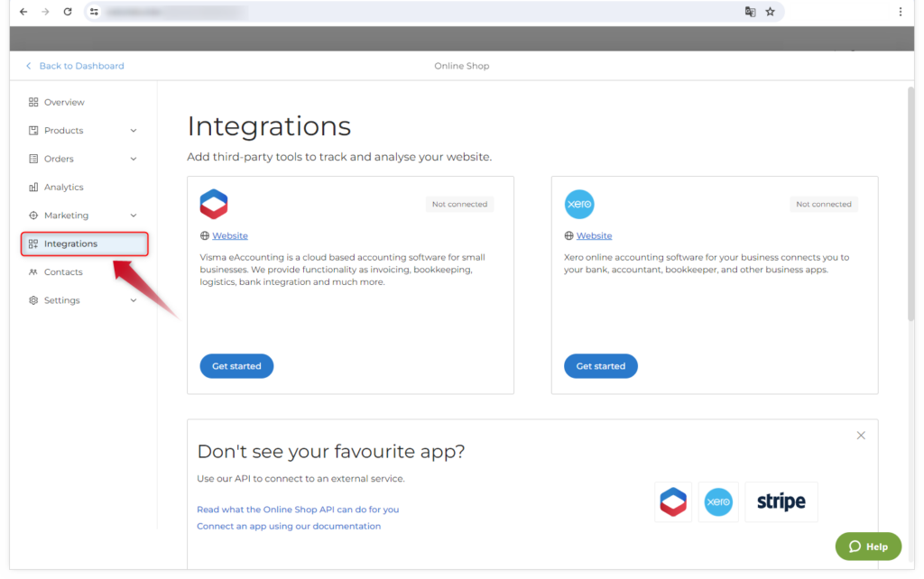
Task: Open site information icon in address bar
Action: (94, 12)
